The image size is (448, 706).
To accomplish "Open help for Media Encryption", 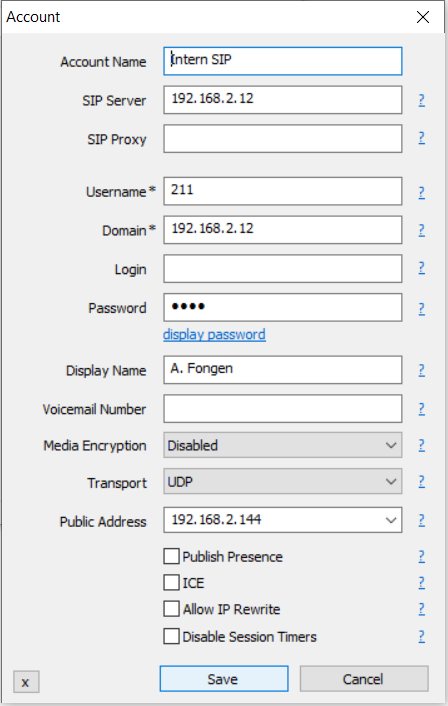I will pos(421,445).
